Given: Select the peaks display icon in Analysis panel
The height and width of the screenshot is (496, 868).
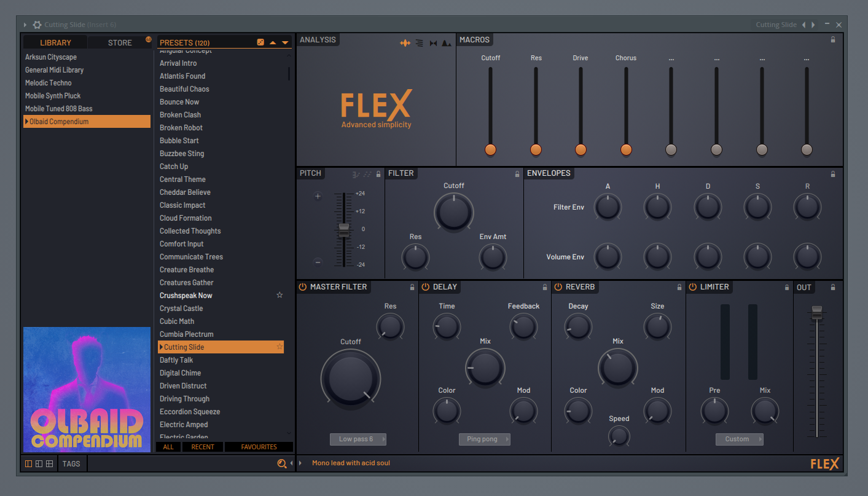Looking at the screenshot, I should point(446,43).
